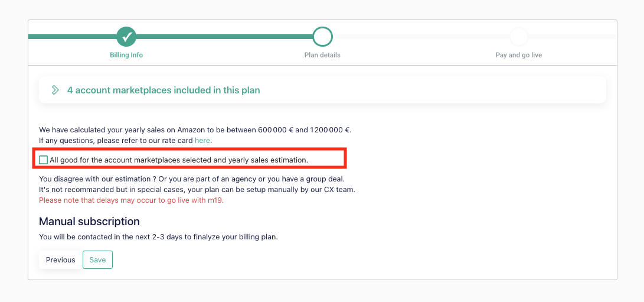
Task: Click the green progress bar between Billing Info and Plan details
Action: click(x=224, y=37)
